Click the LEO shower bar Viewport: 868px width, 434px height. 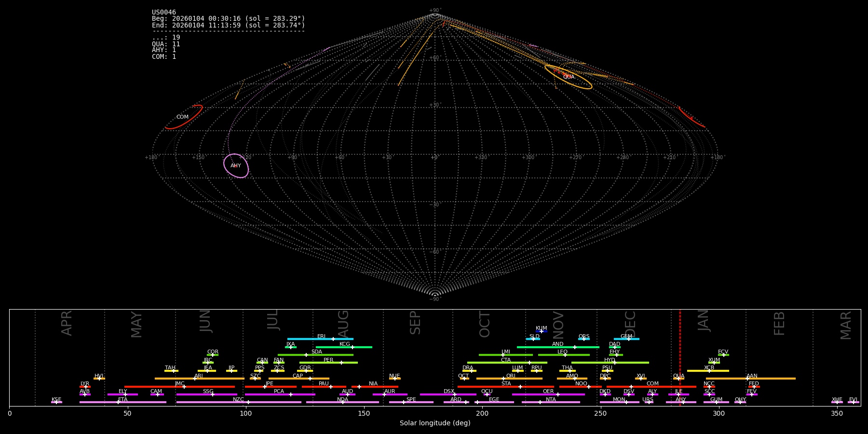(x=563, y=355)
